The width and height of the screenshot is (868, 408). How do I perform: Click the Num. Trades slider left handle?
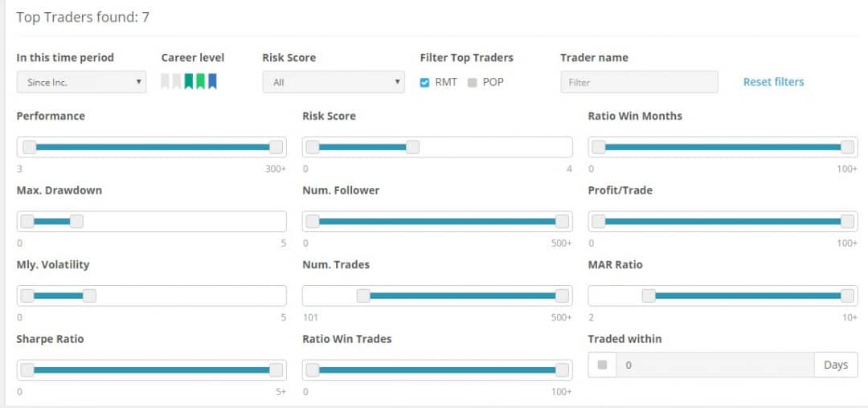(363, 296)
